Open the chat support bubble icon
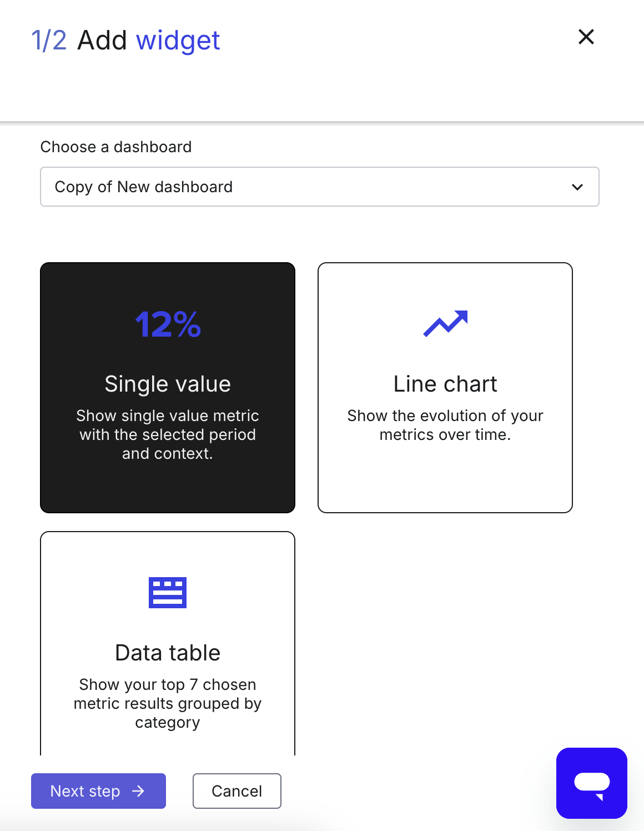Viewport: 644px width, 831px height. pos(592,783)
